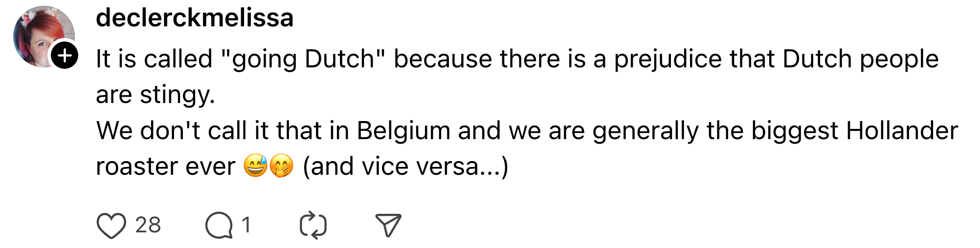Open the declerckmelissa username link
The height and width of the screenshot is (248, 980).
[x=195, y=18]
